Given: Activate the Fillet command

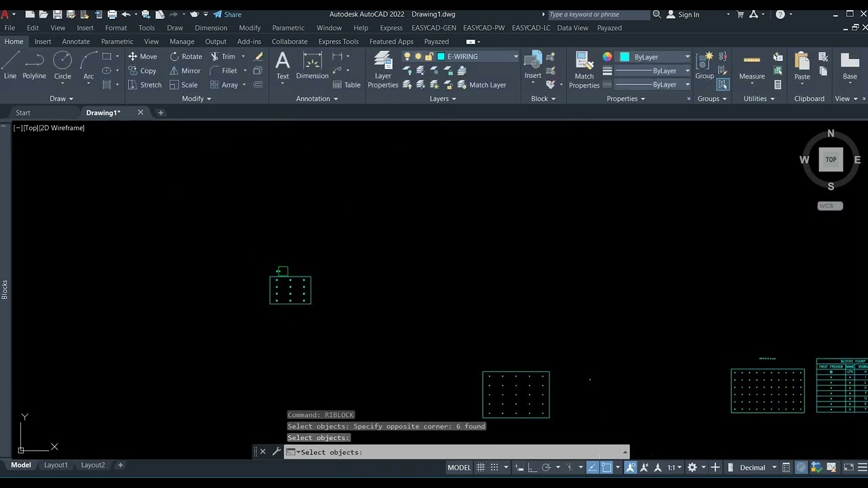Looking at the screenshot, I should [224, 70].
